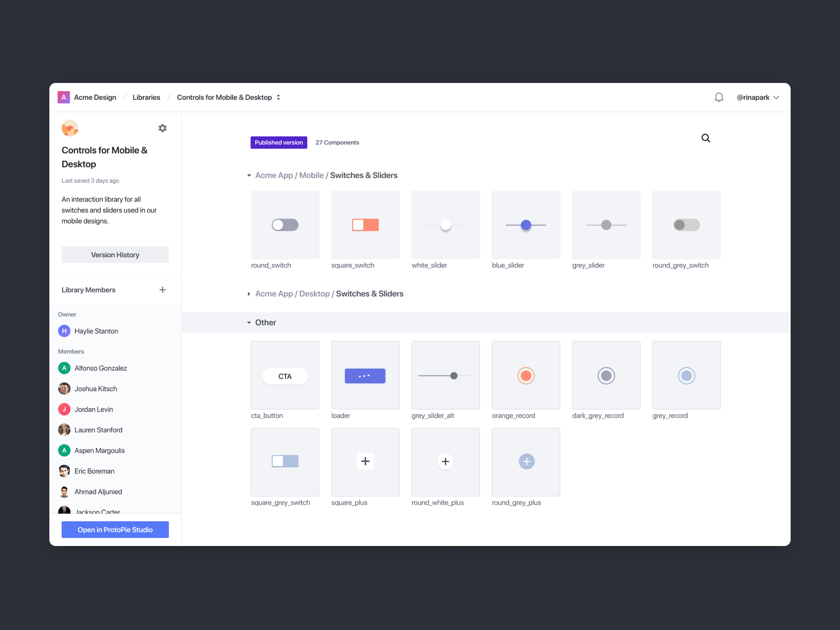
Task: Click Haylie Stanton's avatar
Action: click(64, 331)
